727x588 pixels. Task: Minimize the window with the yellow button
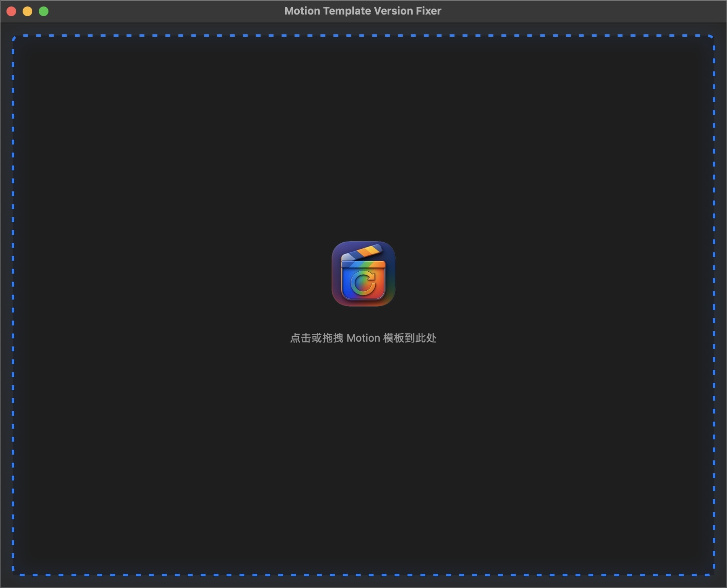pos(27,11)
